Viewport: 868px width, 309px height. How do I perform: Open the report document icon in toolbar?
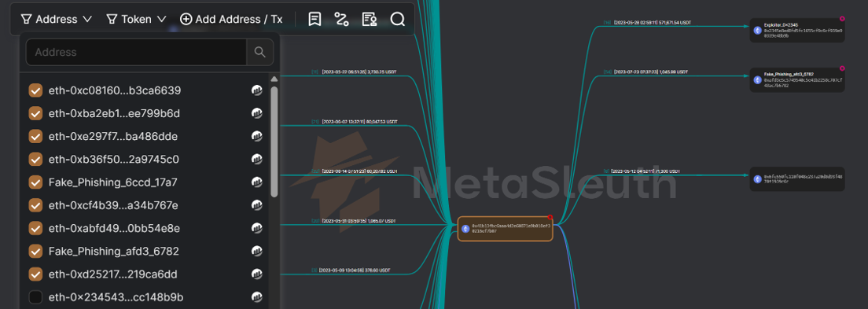370,20
